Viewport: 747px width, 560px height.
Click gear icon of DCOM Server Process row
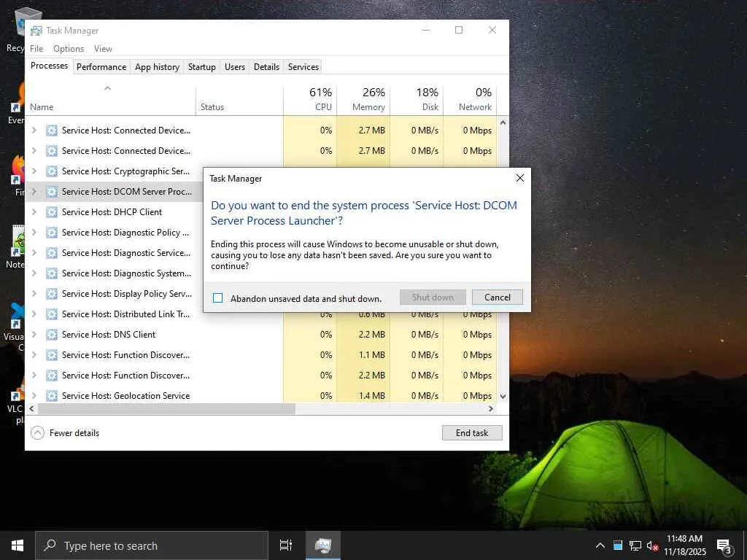point(52,192)
